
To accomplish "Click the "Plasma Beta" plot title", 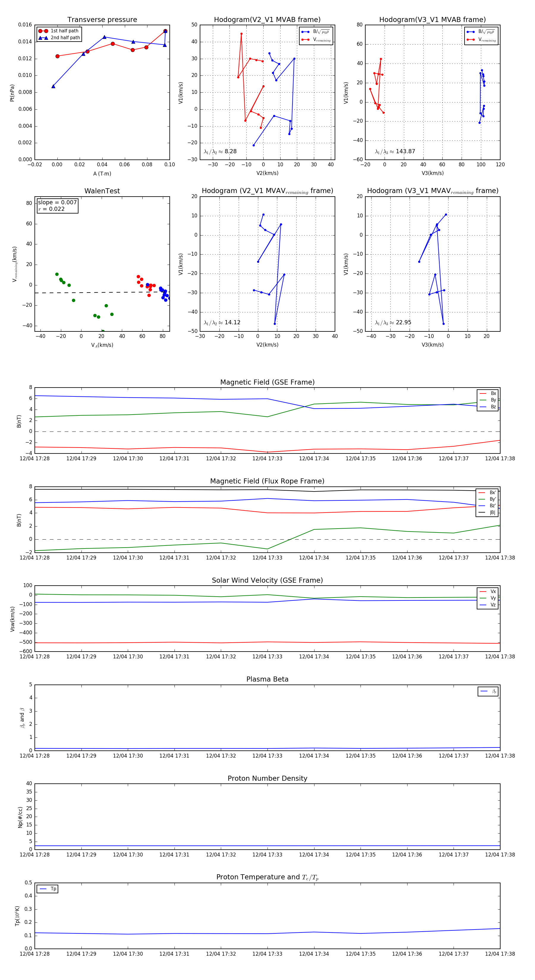I will (267, 679).
